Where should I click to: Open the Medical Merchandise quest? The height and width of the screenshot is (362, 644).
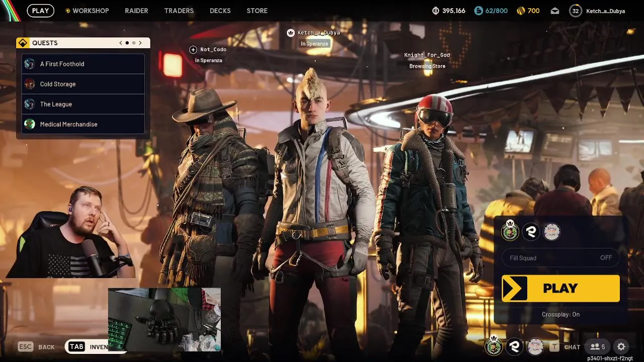point(83,124)
